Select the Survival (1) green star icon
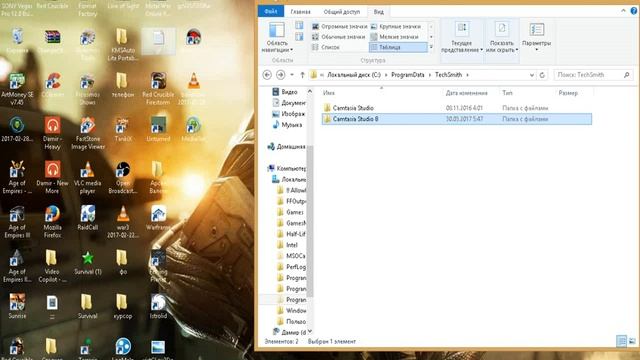Screen dimensions: 640x360 point(87,262)
